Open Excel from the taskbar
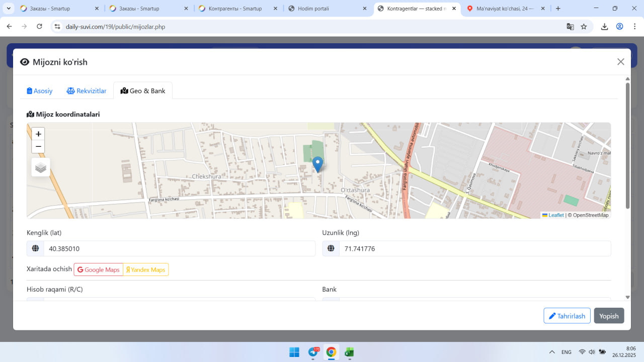The image size is (644, 362). pos(349,352)
